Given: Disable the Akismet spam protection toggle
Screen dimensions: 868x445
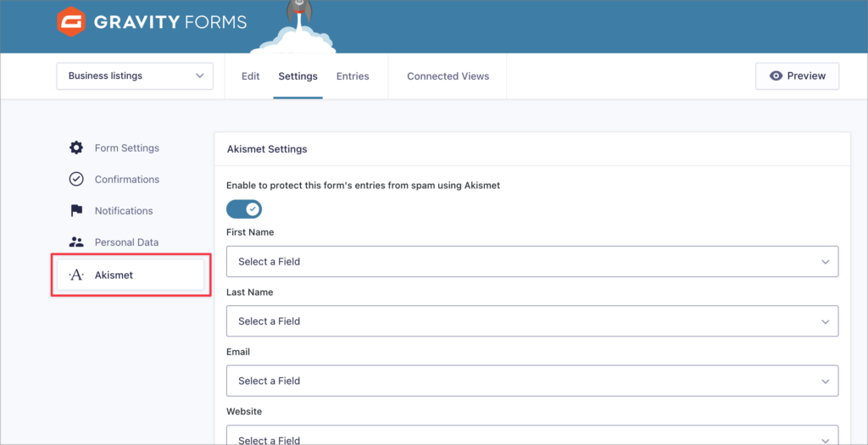Looking at the screenshot, I should tap(244, 209).
